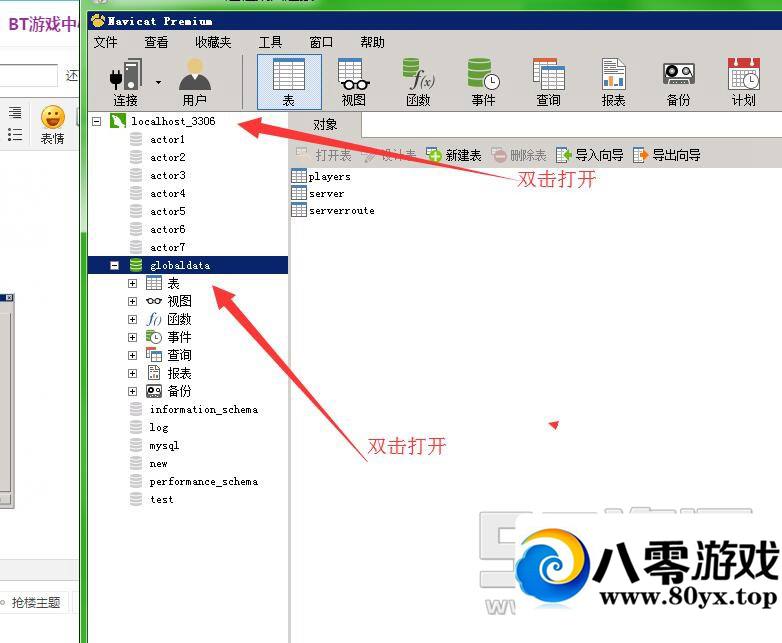
Task: Select the new database
Action: coord(159,463)
